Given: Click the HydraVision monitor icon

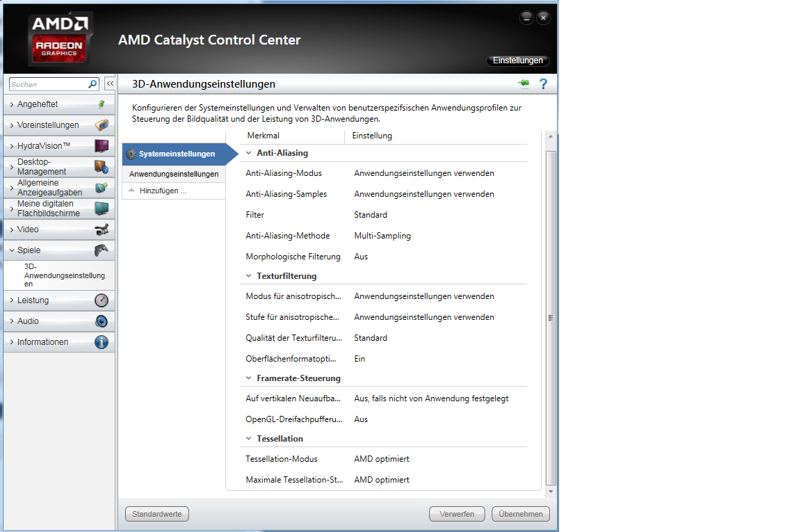Looking at the screenshot, I should 102,146.
